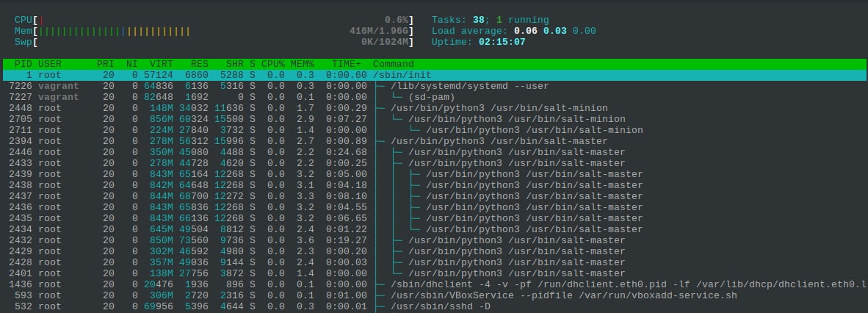Screen dimensions: 868x313
Task: Select salt-minion process PID 2448
Action: coord(434,108)
